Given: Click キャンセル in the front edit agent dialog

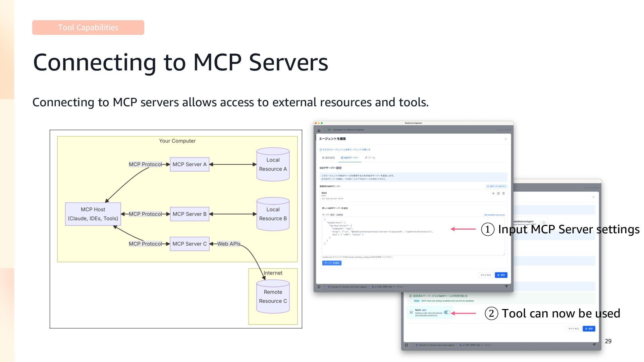Looking at the screenshot, I should 486,275.
